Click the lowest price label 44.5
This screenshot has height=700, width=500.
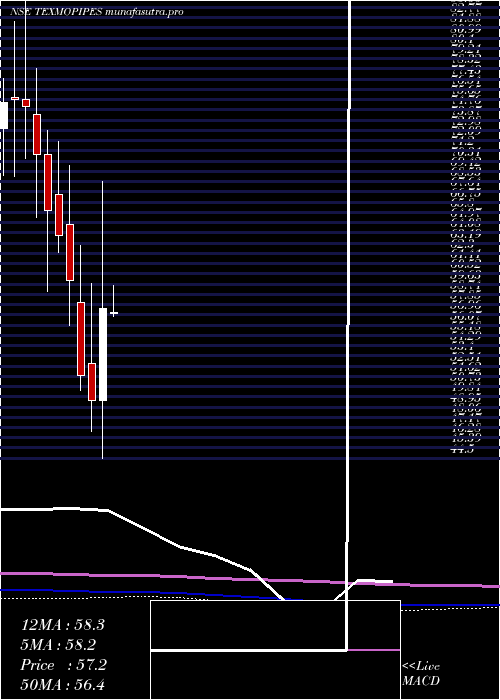coord(462,450)
